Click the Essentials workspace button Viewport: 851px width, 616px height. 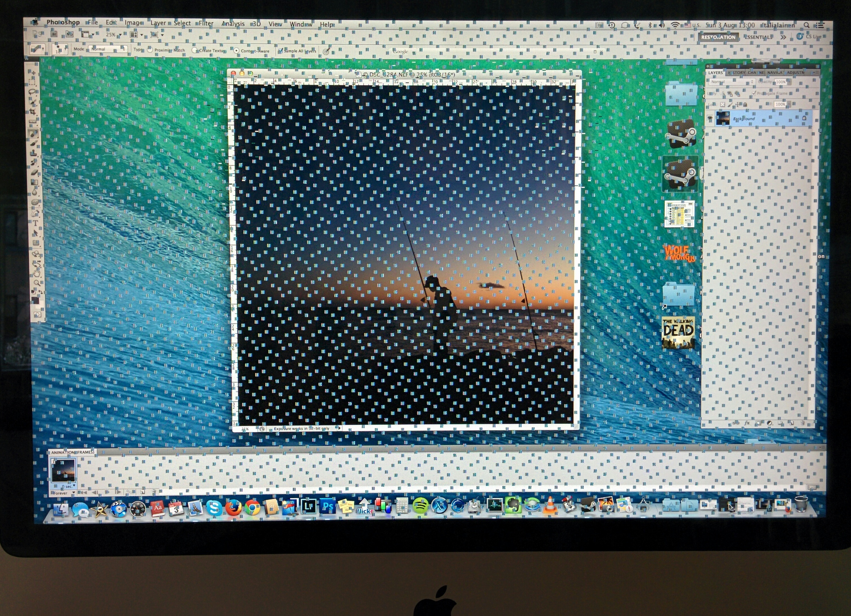coord(758,37)
